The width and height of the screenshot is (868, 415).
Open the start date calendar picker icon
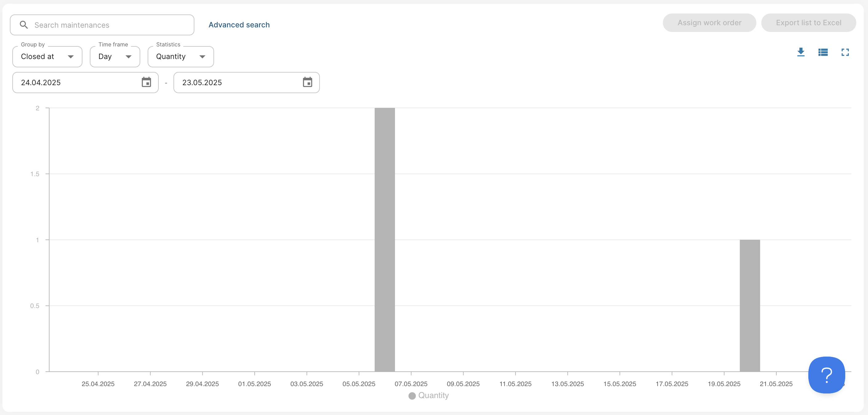146,82
